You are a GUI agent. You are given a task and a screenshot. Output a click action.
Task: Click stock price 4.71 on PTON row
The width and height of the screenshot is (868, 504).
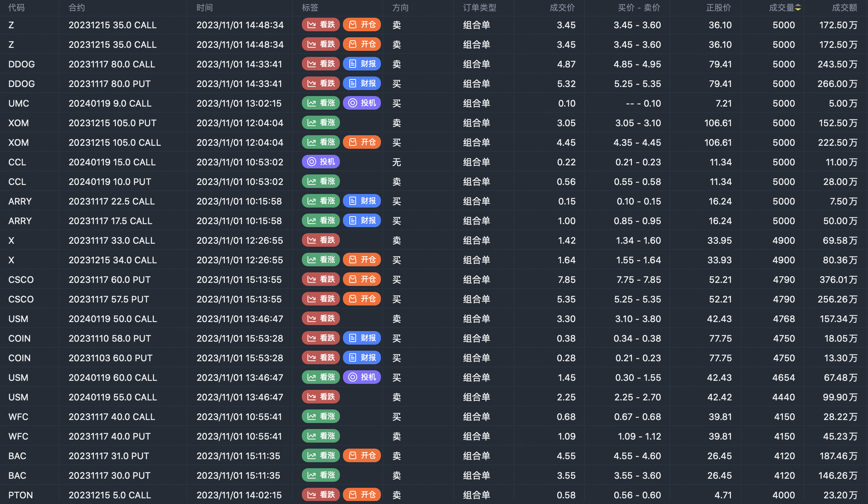[723, 495]
